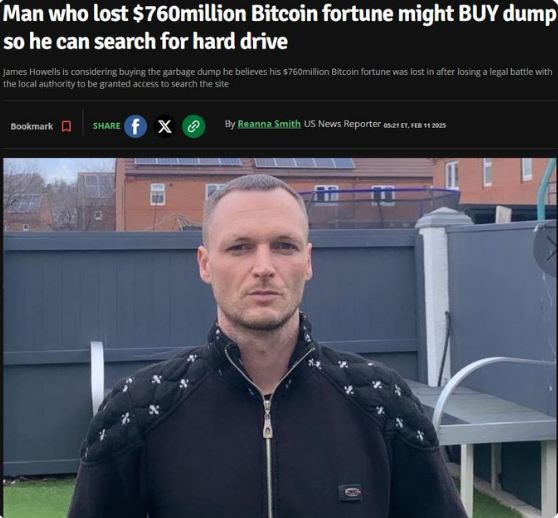Share the article on Facebook

coord(136,126)
